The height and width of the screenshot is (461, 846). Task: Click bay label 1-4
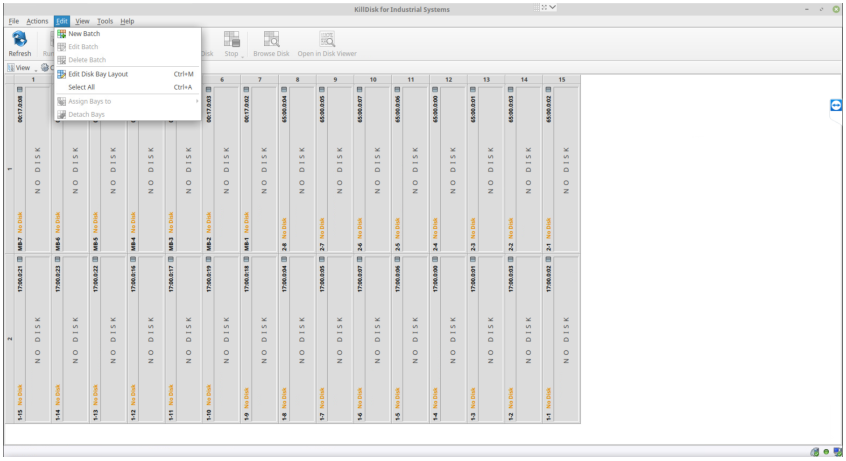tap(435, 416)
